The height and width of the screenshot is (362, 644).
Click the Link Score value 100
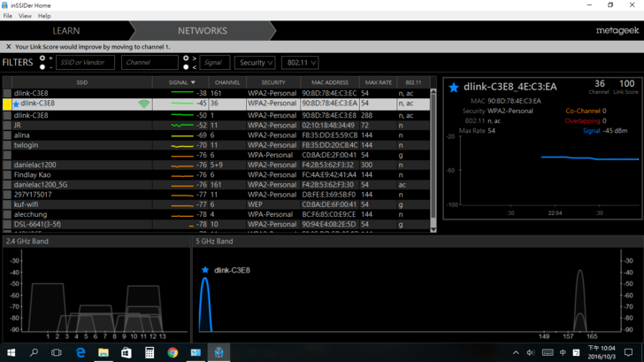(626, 84)
